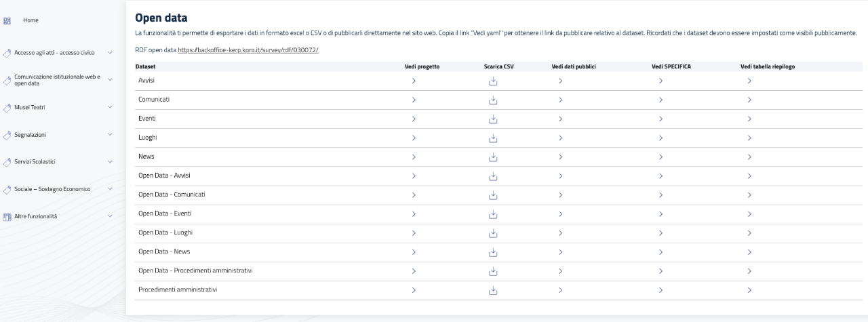Open summary table for Open Data - Luoghi
The width and height of the screenshot is (868, 322).
[749, 233]
